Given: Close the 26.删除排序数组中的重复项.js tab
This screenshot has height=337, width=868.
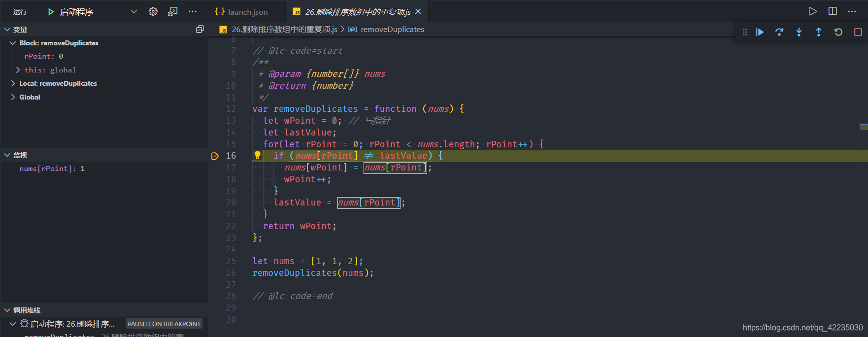Looking at the screenshot, I should [418, 11].
